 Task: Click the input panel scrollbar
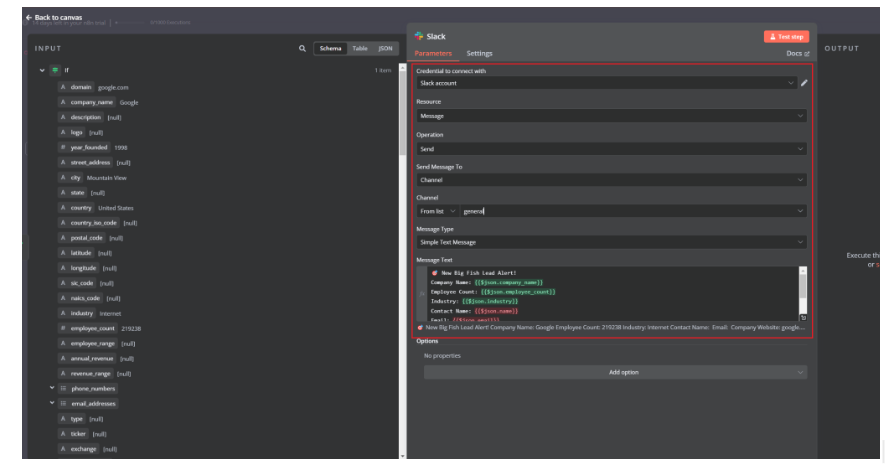click(402, 114)
